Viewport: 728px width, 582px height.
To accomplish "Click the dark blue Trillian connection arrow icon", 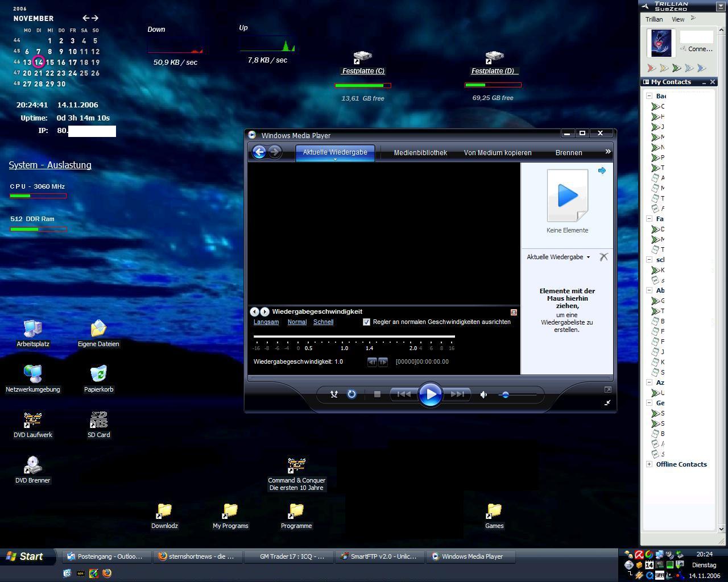I will [702, 68].
